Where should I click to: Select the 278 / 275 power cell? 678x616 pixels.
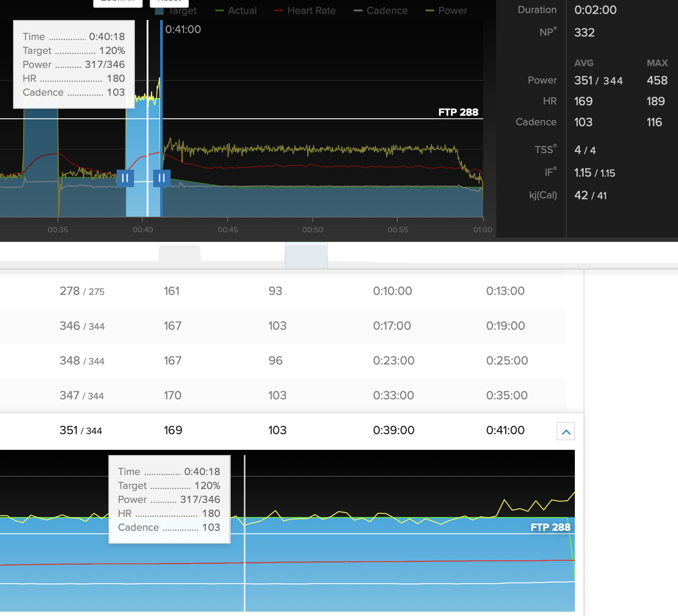pyautogui.click(x=82, y=291)
